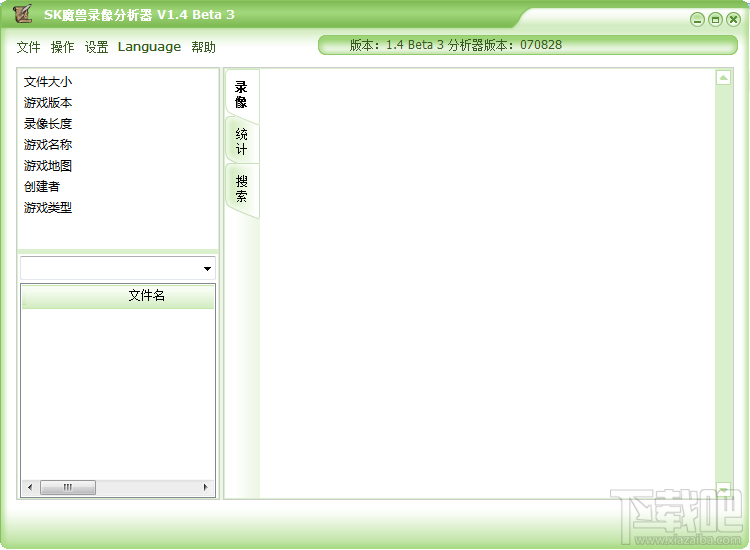Maximize the SK replay analyzer window
750x550 pixels.
[715, 20]
